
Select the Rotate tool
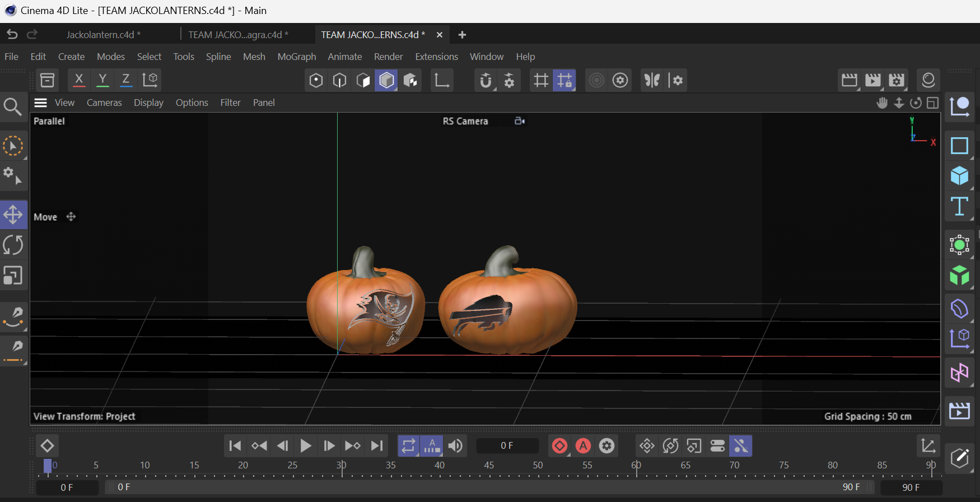point(13,245)
